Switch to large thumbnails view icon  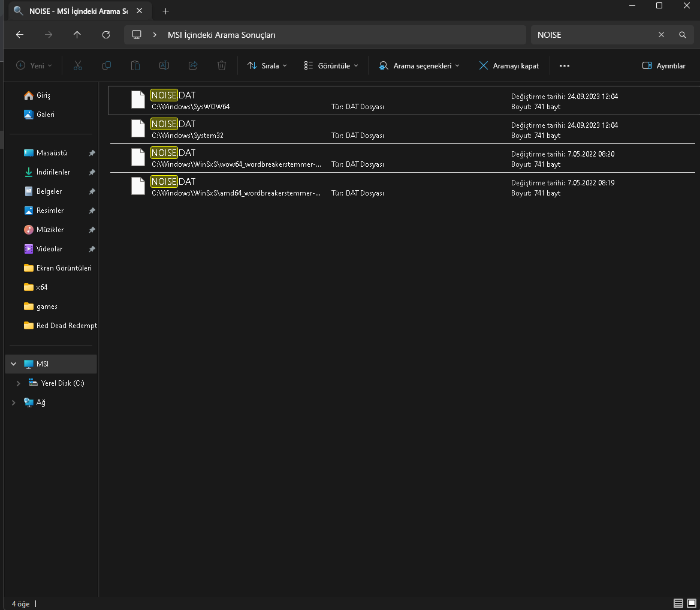(x=691, y=603)
